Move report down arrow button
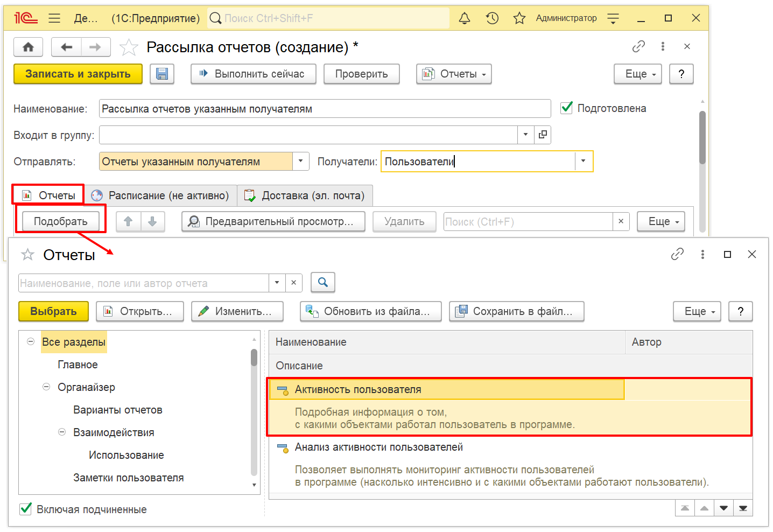The image size is (773, 532). click(x=153, y=221)
